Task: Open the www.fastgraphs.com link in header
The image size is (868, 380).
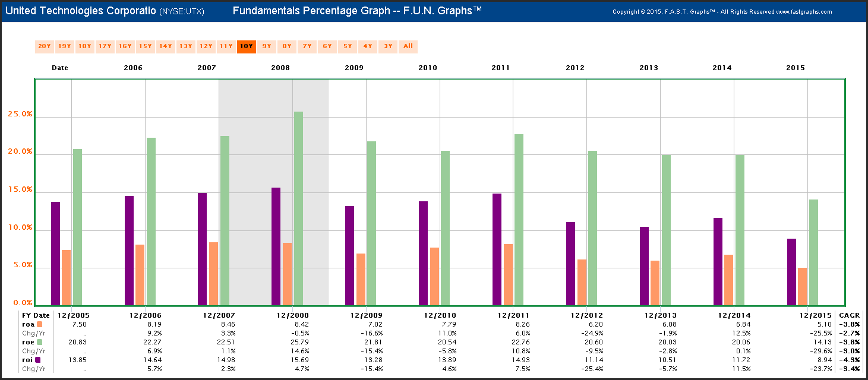Action: (x=803, y=12)
